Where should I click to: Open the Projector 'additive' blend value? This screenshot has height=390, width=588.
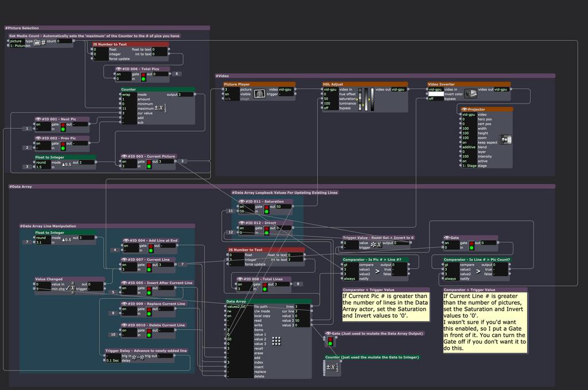click(469, 147)
